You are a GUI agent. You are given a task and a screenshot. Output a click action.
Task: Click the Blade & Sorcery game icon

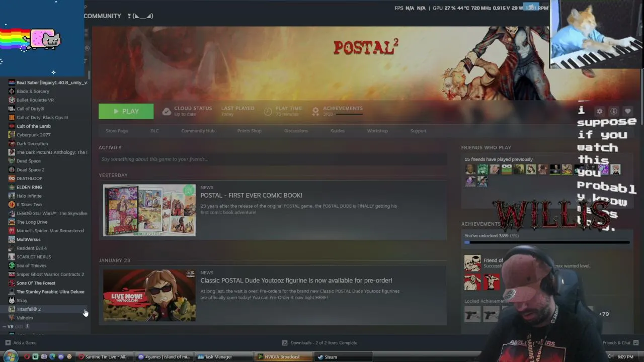12,92
